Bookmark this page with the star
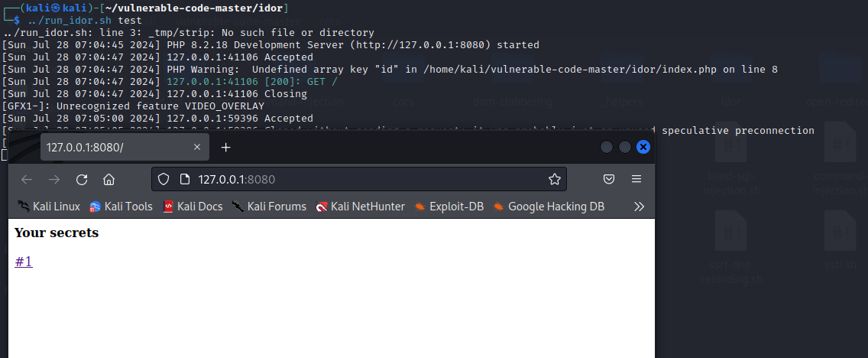Viewport: 868px width, 358px height. point(554,180)
